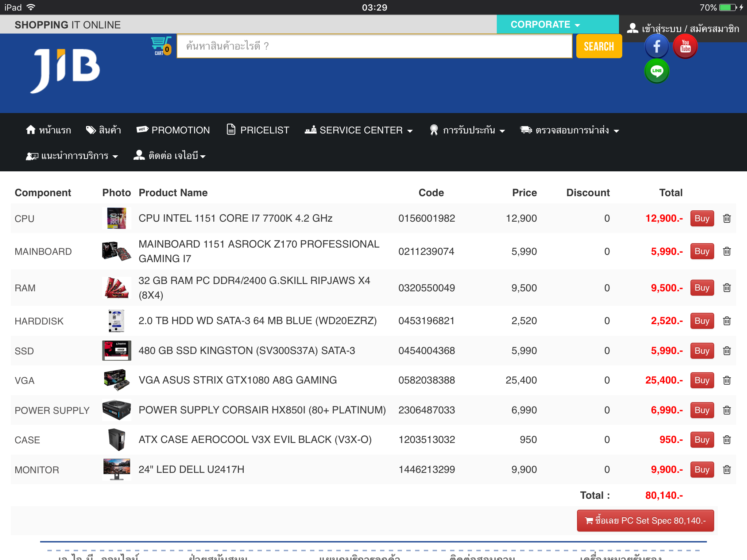This screenshot has width=747, height=560.
Task: Buy the WD Blue 2.0 TB harddisk
Action: 702,321
